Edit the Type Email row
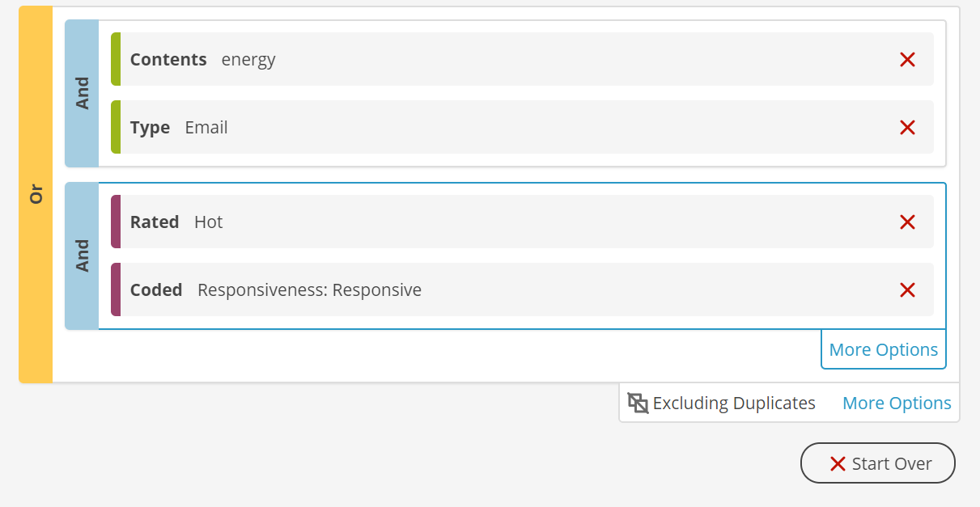Image resolution: width=980 pixels, height=507 pixels. [522, 127]
